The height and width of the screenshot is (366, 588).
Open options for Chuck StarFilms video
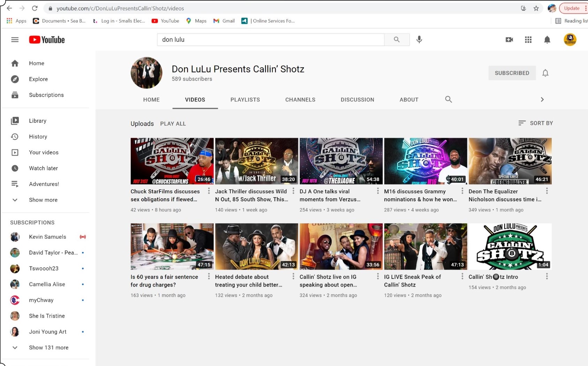[209, 191]
